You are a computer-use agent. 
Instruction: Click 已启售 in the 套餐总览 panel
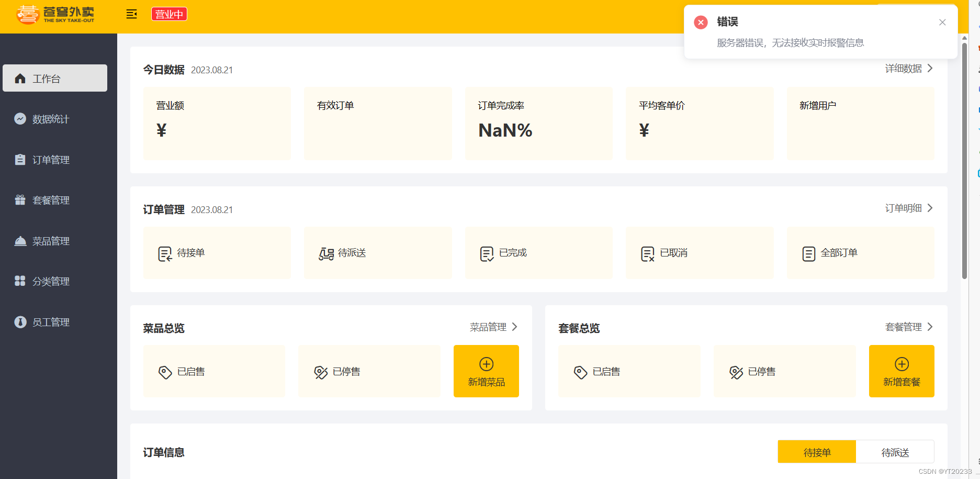pyautogui.click(x=629, y=371)
